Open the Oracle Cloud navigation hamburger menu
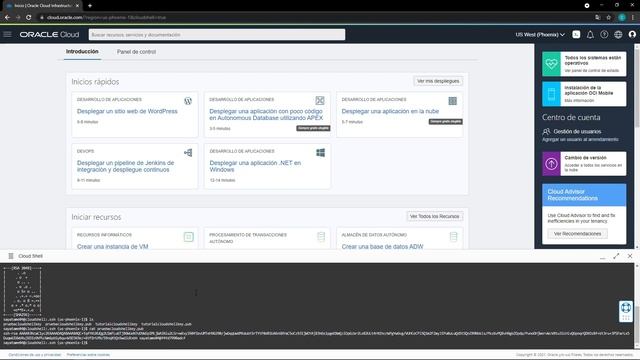 (7, 35)
